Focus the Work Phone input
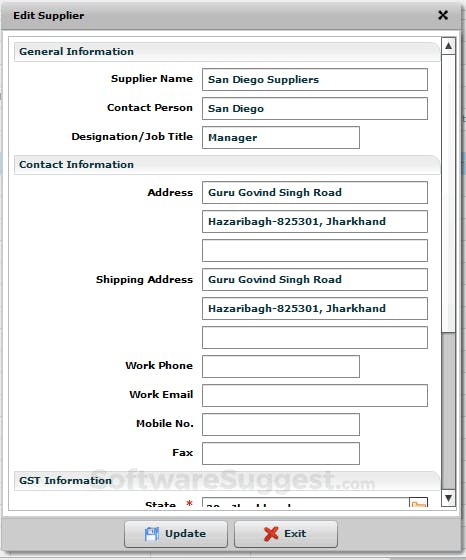The height and width of the screenshot is (560, 466). click(281, 366)
